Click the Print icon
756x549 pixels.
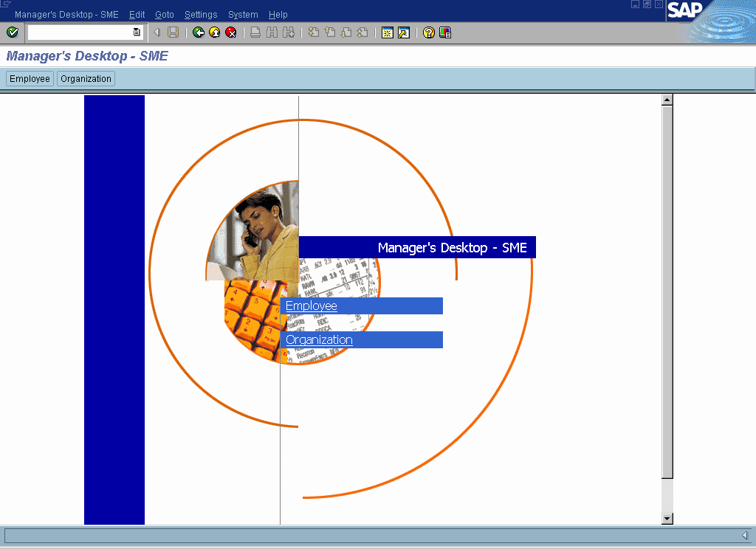(255, 32)
